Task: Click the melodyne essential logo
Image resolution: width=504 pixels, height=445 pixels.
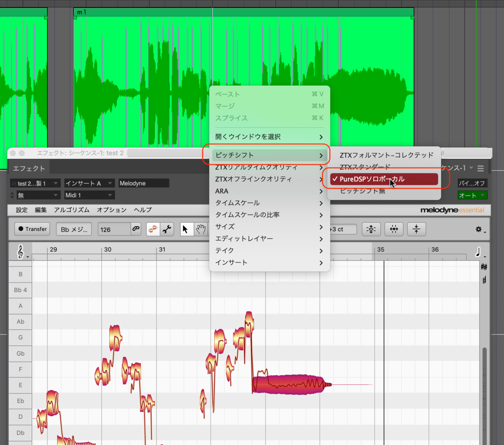Action: pos(452,210)
